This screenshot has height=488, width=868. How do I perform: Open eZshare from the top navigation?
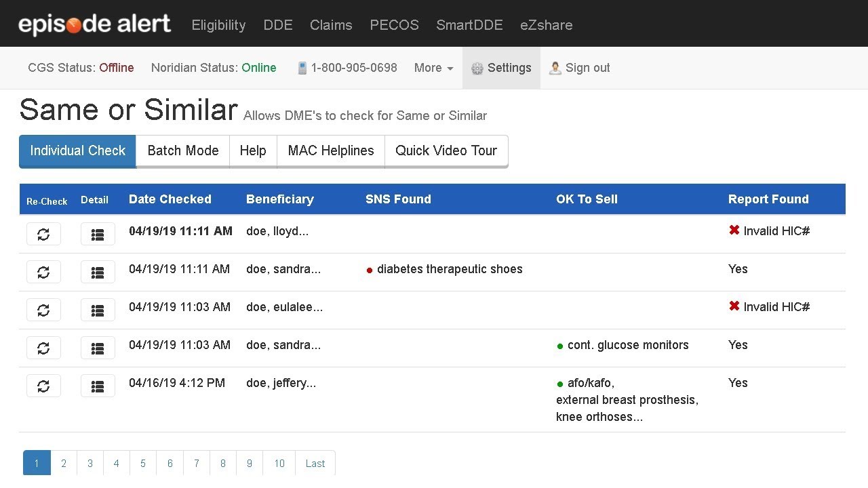(546, 25)
